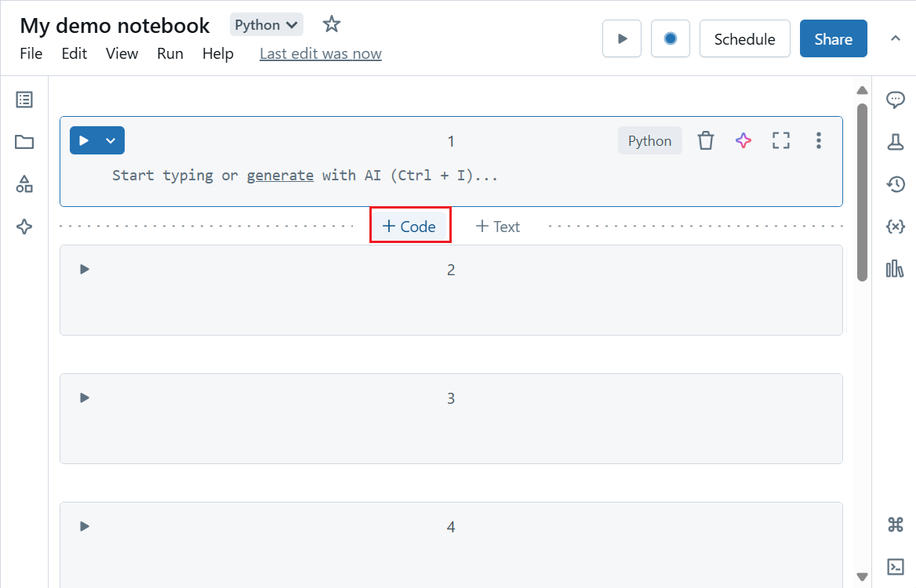The width and height of the screenshot is (916, 588).
Task: Open the table of contents panel
Action: pos(24,100)
